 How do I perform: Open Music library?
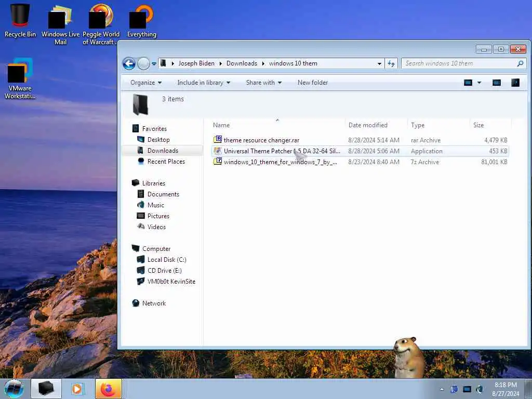click(156, 205)
